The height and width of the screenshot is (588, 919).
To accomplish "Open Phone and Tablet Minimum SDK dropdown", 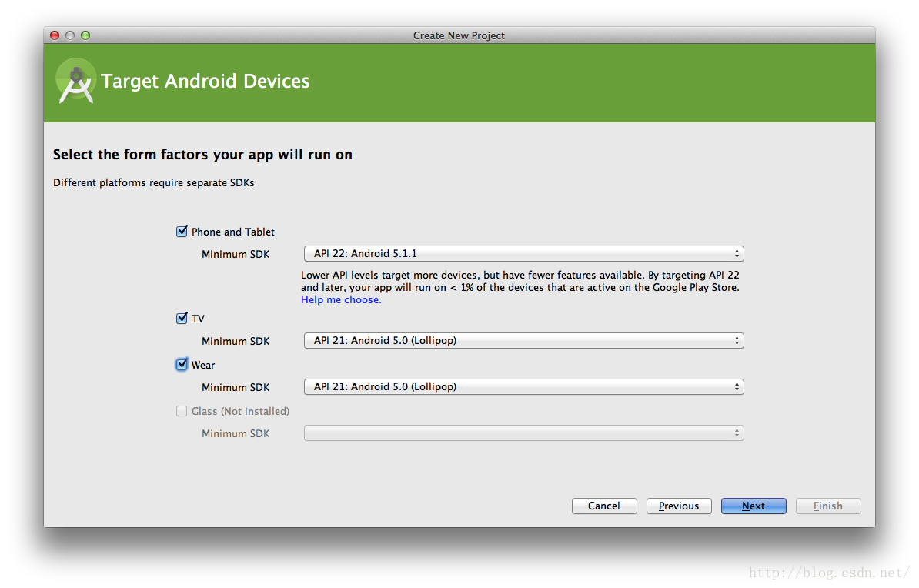I will click(x=523, y=253).
